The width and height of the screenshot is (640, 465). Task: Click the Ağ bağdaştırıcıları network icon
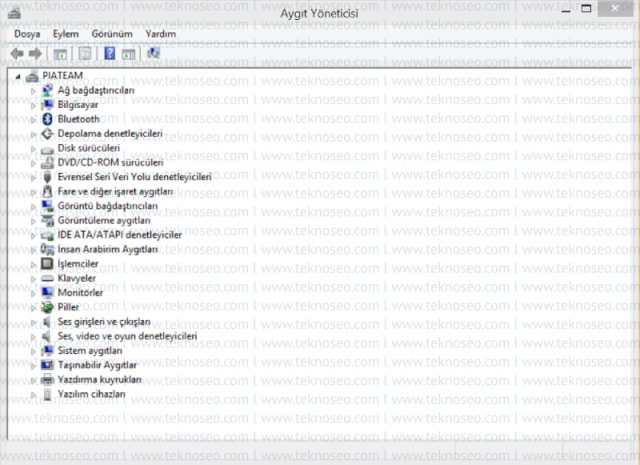[x=47, y=90]
